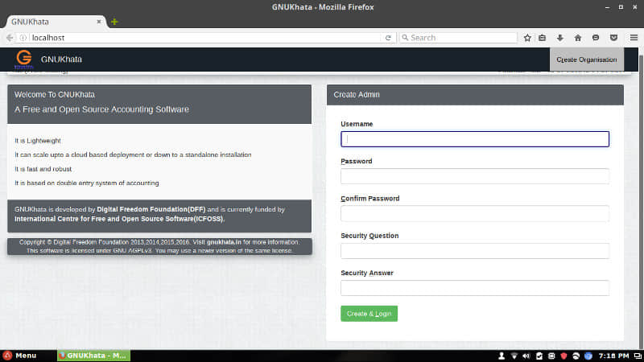
Task: Click the Security Question field
Action: pyautogui.click(x=475, y=251)
